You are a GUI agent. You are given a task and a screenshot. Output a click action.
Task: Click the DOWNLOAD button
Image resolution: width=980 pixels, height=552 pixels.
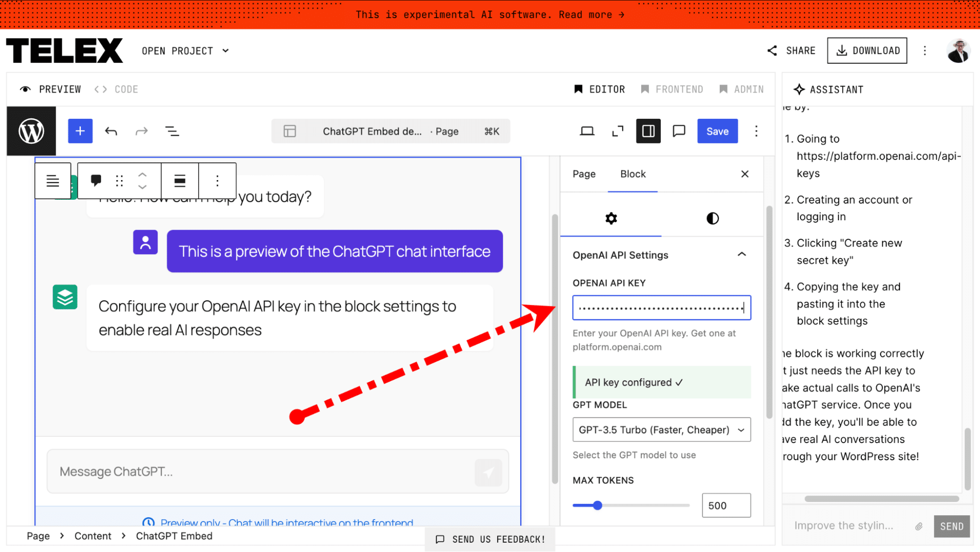(867, 51)
